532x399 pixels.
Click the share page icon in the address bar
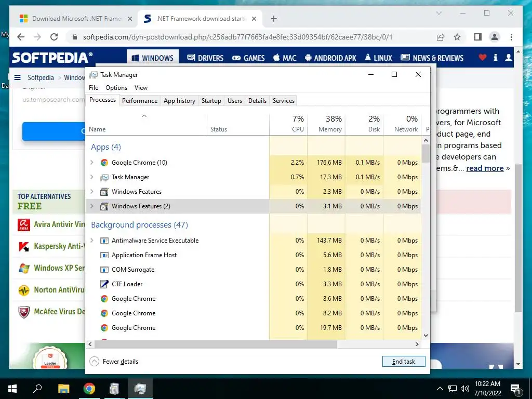point(441,37)
